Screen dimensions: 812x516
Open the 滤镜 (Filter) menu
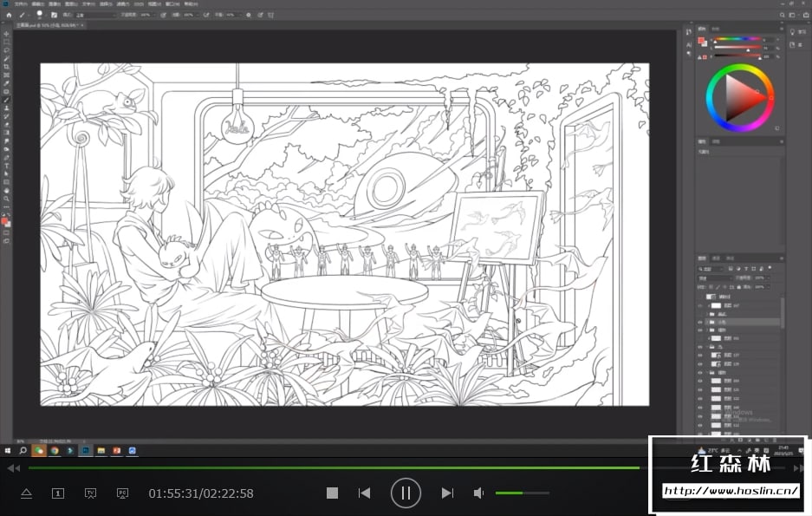click(x=121, y=4)
